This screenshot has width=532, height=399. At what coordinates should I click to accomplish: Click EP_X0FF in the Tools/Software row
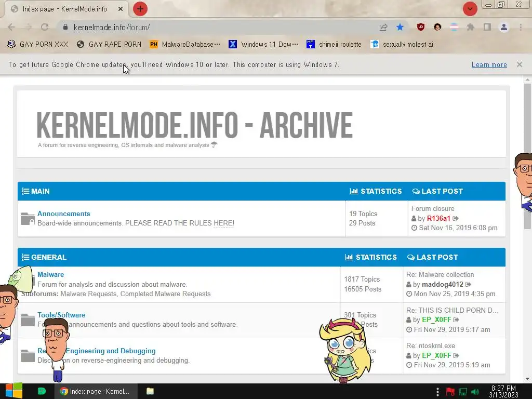(x=436, y=320)
